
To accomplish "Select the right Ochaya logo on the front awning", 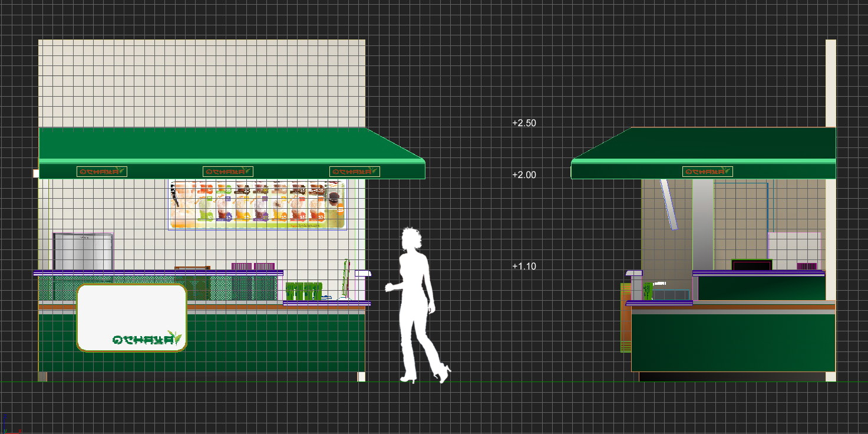I will pyautogui.click(x=354, y=172).
